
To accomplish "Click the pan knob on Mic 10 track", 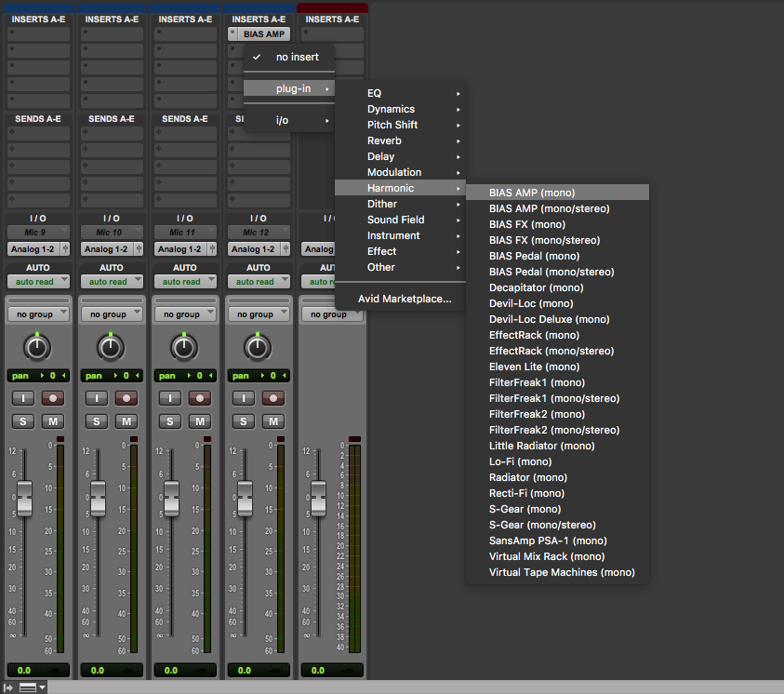I will coord(111,348).
